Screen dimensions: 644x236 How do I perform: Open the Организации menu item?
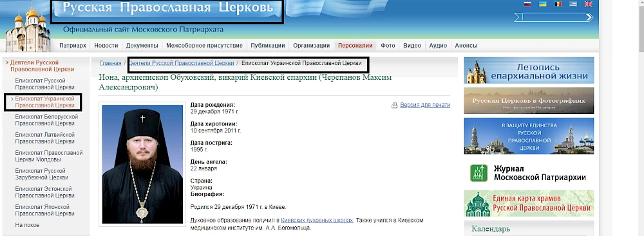point(311,46)
